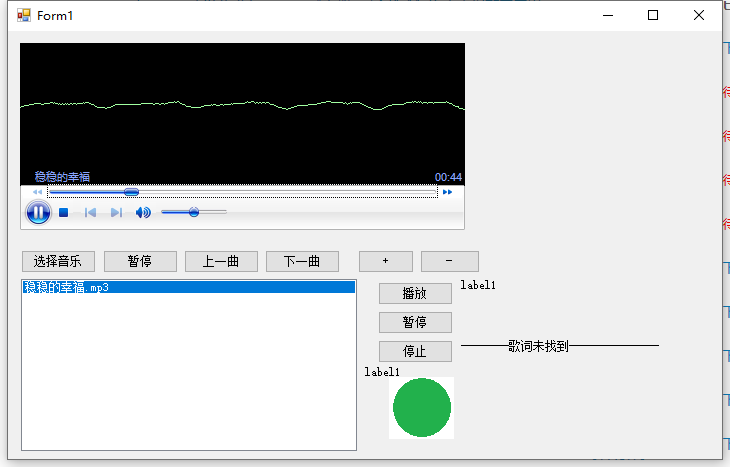Image resolution: width=730 pixels, height=467 pixels.
Task: Click the seek bar thumb
Action: tap(131, 192)
